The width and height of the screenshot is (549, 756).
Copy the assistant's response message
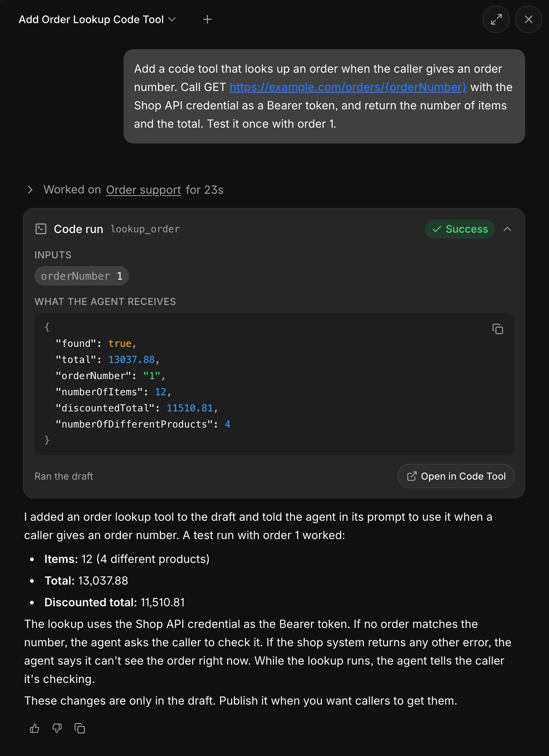pos(80,728)
